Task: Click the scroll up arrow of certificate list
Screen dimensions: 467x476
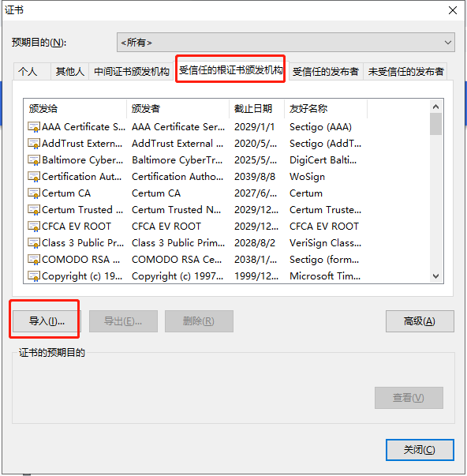Action: tap(435, 107)
